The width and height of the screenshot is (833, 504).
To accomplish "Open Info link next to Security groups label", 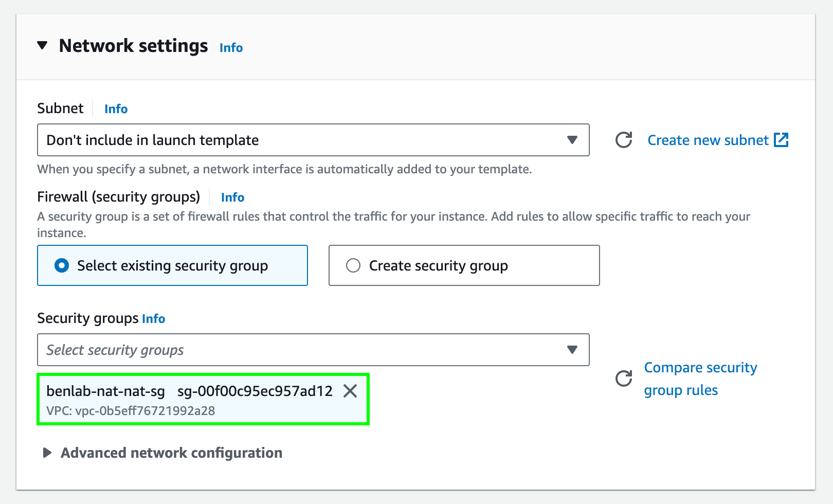I will (x=153, y=319).
